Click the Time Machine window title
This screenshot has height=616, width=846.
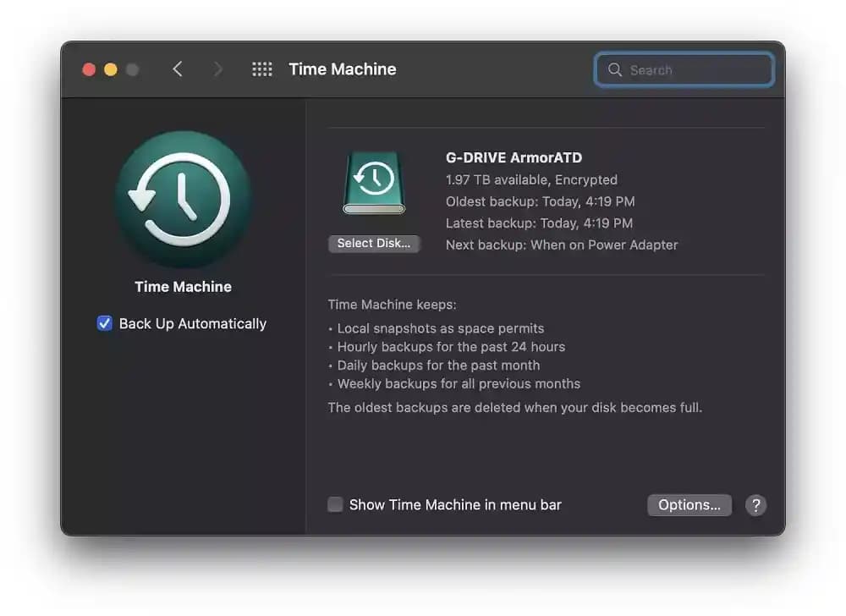click(x=343, y=69)
